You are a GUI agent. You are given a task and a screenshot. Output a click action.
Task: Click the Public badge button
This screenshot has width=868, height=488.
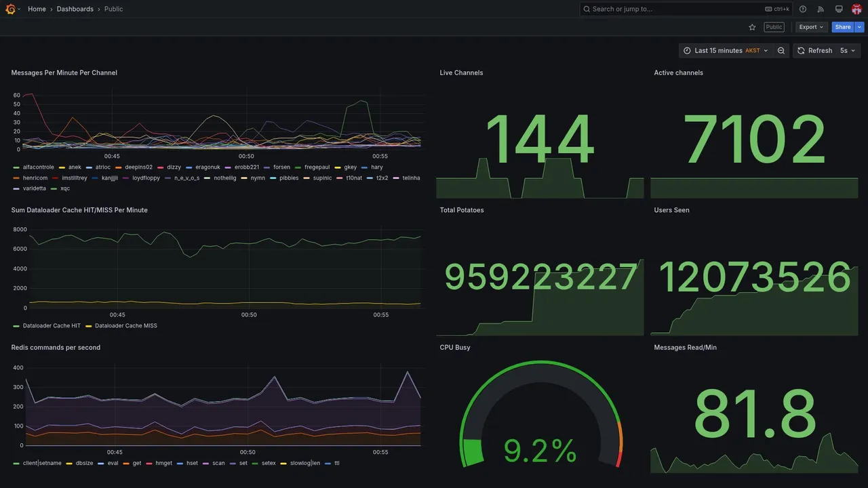[774, 27]
